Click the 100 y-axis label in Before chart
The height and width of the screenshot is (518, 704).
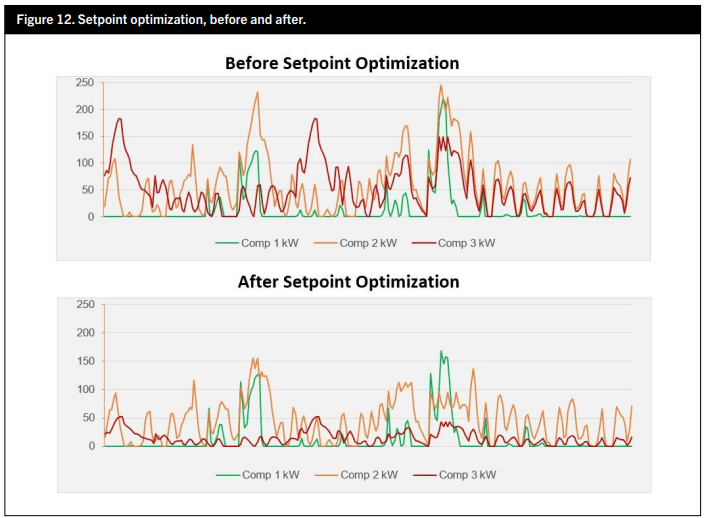click(x=84, y=163)
